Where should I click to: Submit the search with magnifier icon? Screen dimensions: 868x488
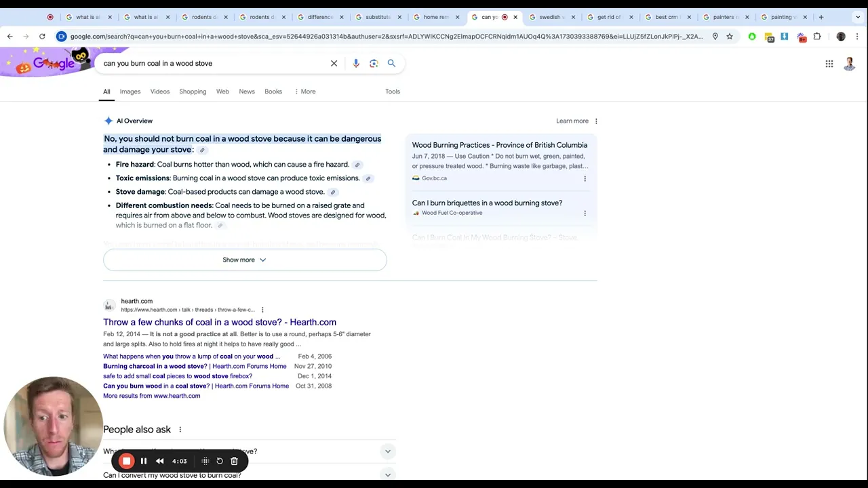pyautogui.click(x=391, y=63)
